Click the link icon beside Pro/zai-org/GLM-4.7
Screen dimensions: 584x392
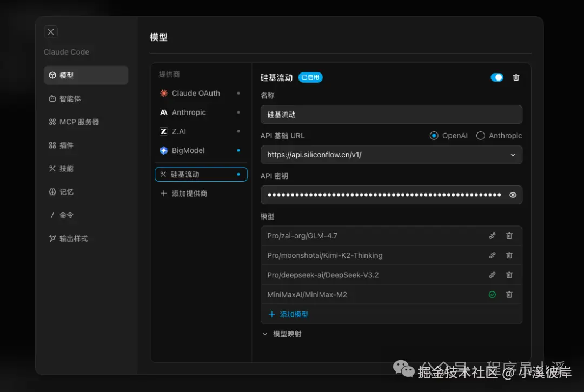click(492, 235)
